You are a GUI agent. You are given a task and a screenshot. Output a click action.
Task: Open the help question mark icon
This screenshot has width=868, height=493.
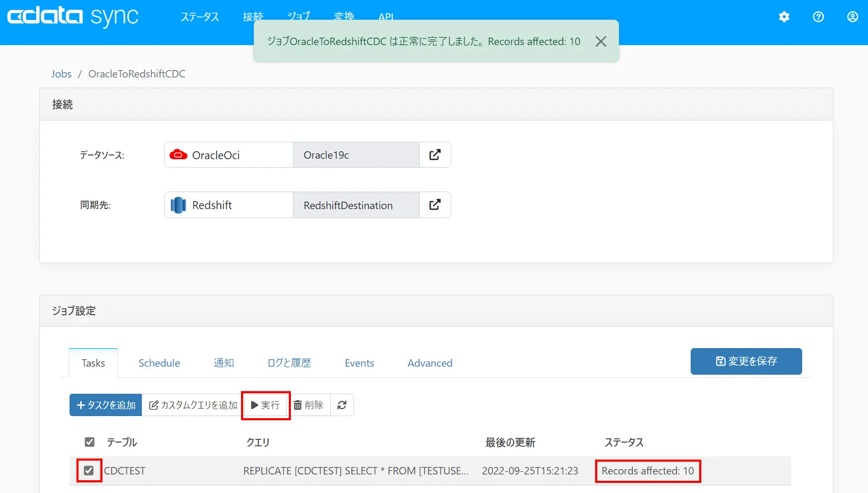click(x=819, y=17)
